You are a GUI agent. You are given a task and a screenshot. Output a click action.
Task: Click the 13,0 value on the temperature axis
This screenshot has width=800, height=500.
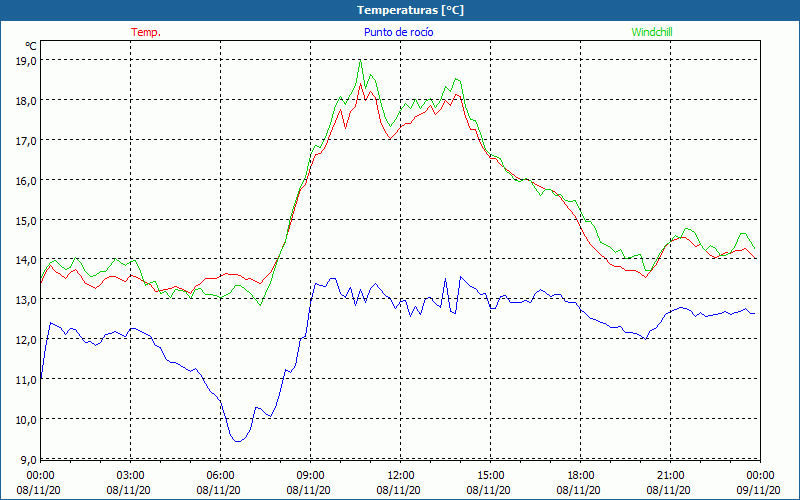pos(26,300)
